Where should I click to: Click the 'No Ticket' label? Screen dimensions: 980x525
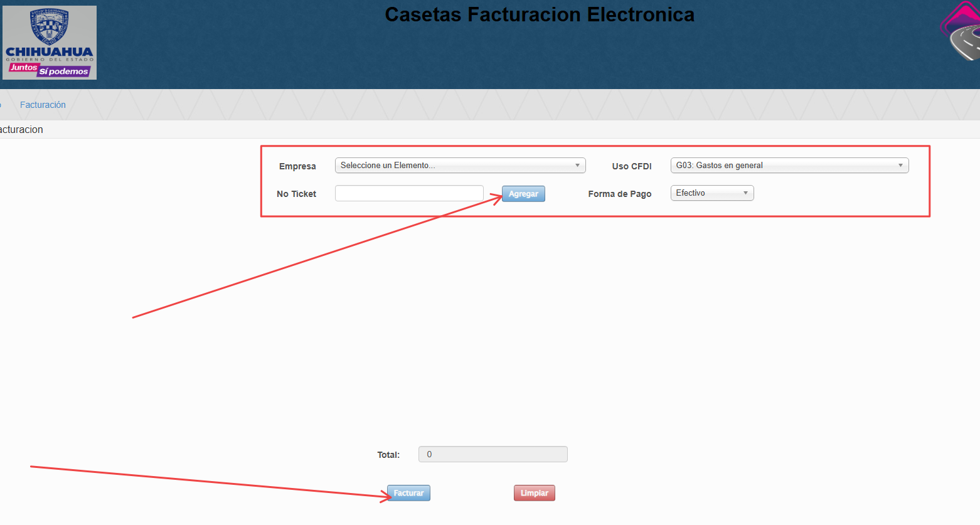[296, 194]
